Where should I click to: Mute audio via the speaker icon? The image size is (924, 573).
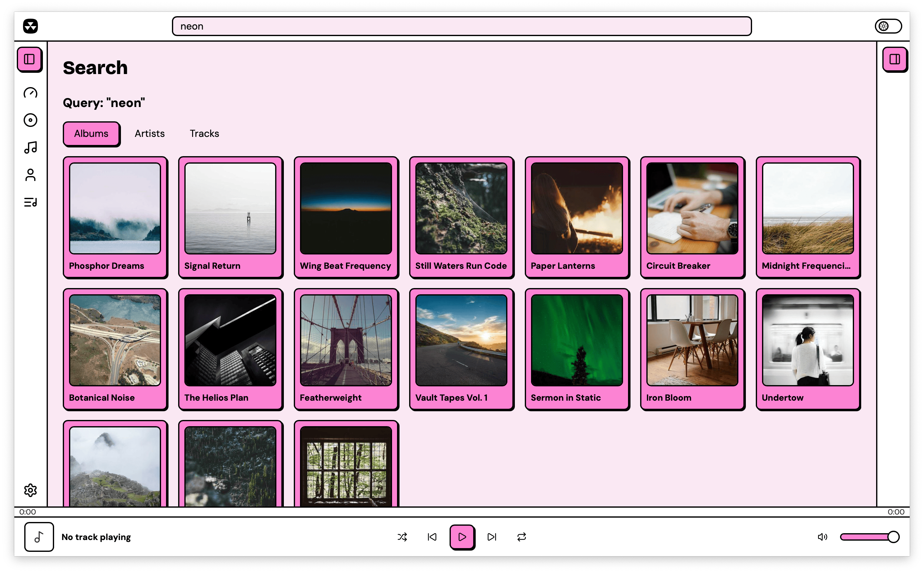pos(823,537)
